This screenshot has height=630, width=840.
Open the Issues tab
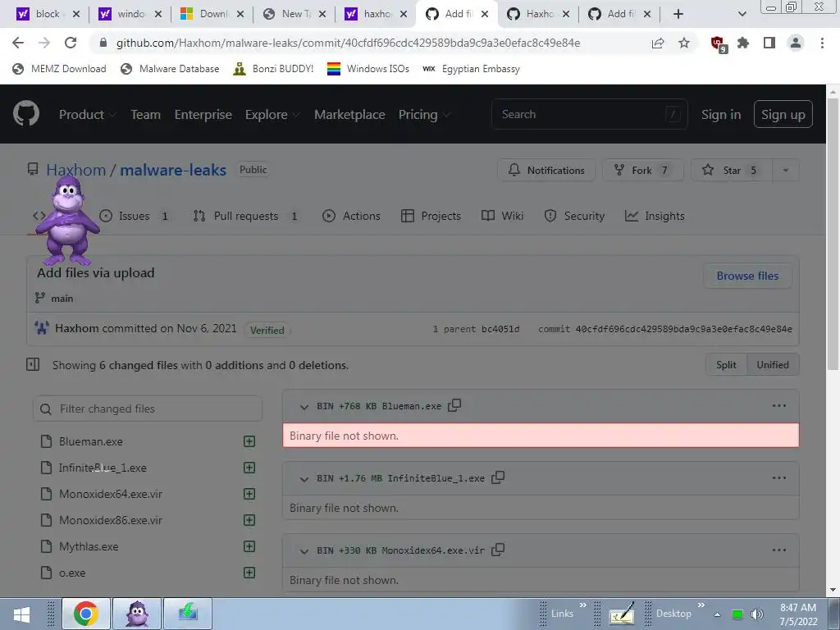click(x=134, y=216)
